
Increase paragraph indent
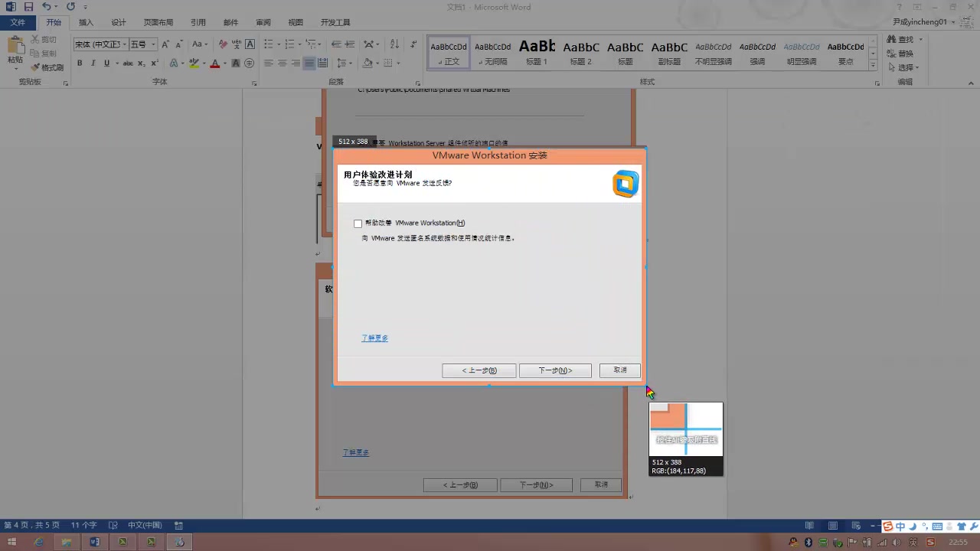pos(349,44)
